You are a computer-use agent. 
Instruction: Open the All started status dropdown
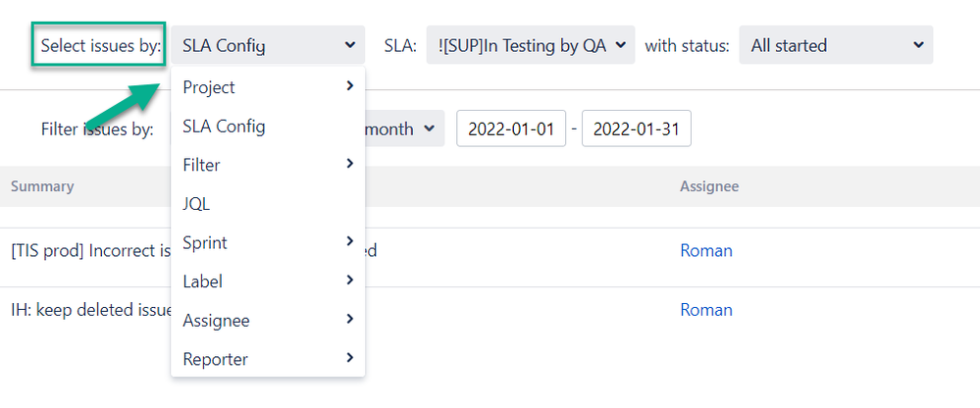(x=835, y=45)
